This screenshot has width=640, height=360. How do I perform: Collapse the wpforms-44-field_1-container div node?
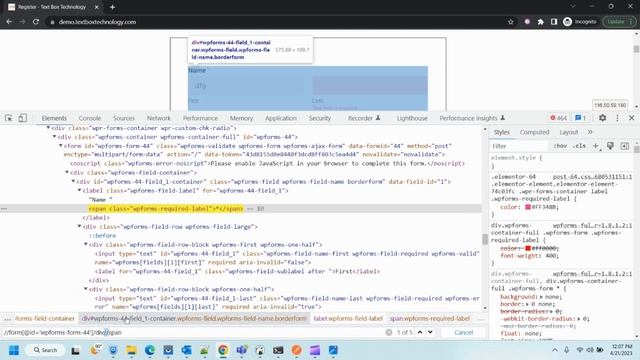pos(73,182)
